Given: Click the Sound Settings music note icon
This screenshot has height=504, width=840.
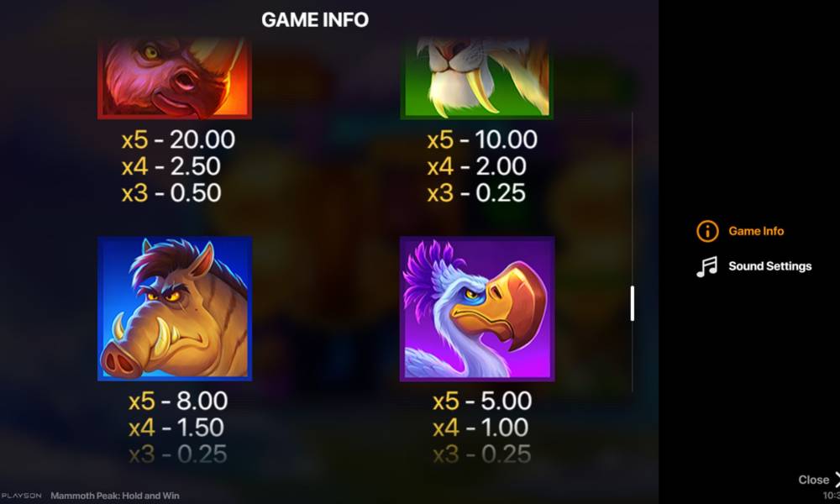Looking at the screenshot, I should tap(706, 266).
